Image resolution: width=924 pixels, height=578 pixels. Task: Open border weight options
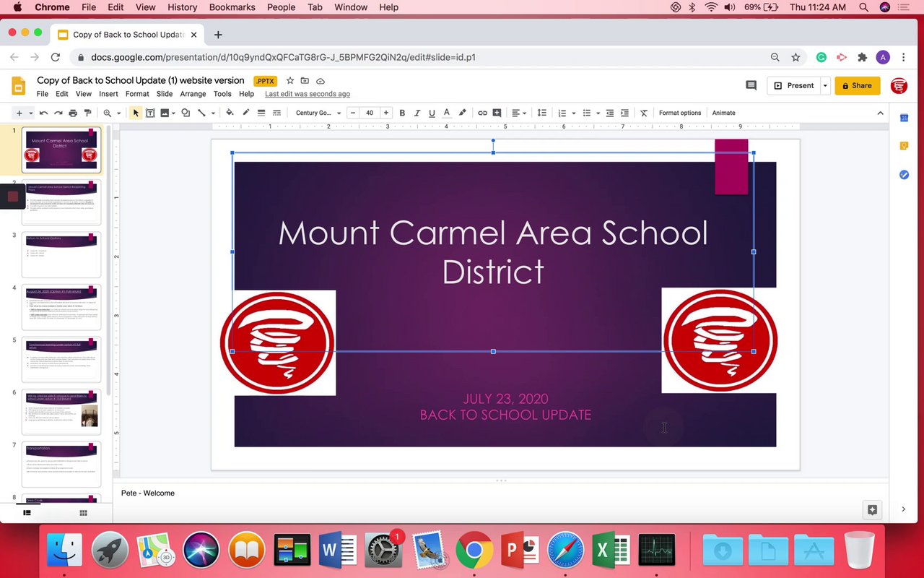261,113
